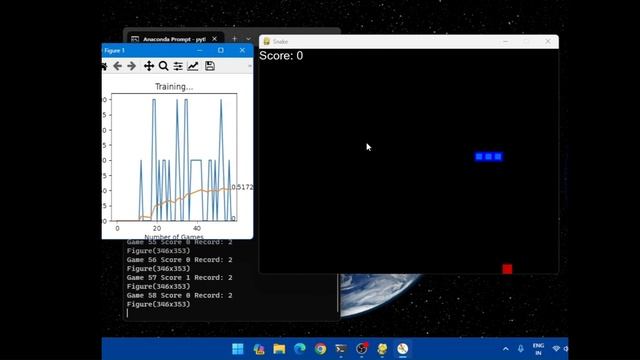
Task: Click the microphone icon in system tray
Action: tap(521, 349)
